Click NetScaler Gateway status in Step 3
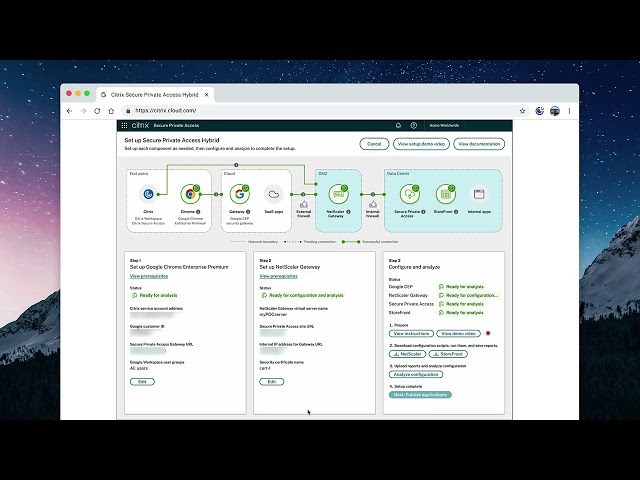Viewport: 640px width, 480px height. pyautogui.click(x=469, y=295)
